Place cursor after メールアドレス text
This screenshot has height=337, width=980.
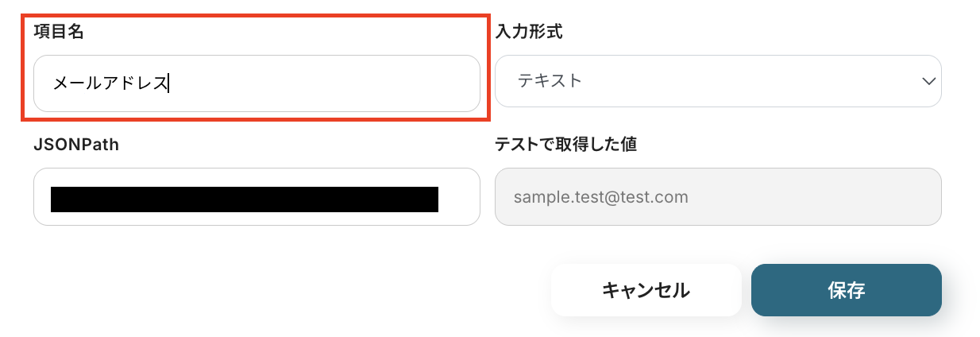click(169, 83)
